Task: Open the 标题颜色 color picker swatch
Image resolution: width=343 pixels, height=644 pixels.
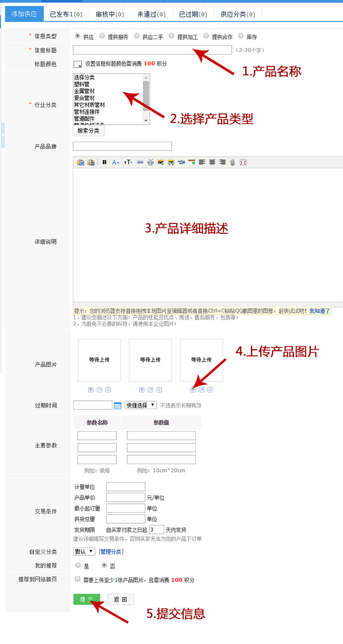Action: (78, 64)
